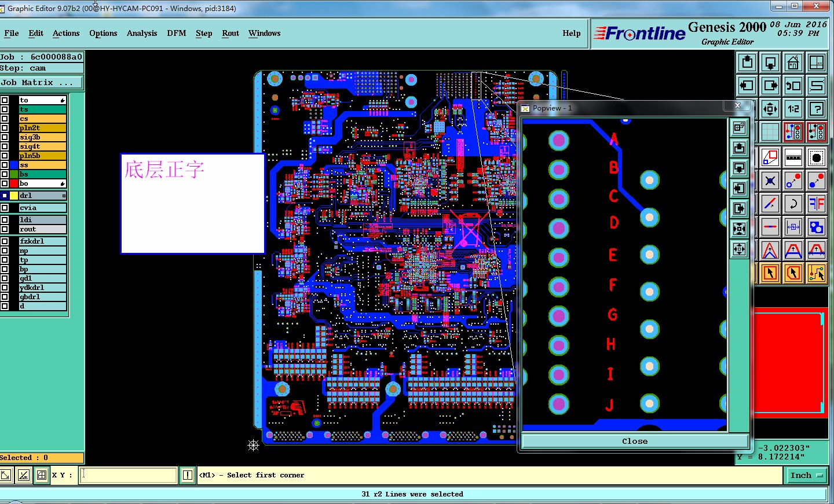Toggle the 'to' layer checkbox
The height and width of the screenshot is (504, 834).
5,100
